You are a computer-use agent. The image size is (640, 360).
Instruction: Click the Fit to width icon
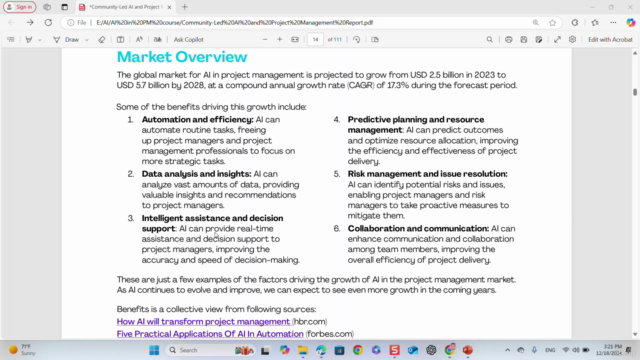click(295, 40)
